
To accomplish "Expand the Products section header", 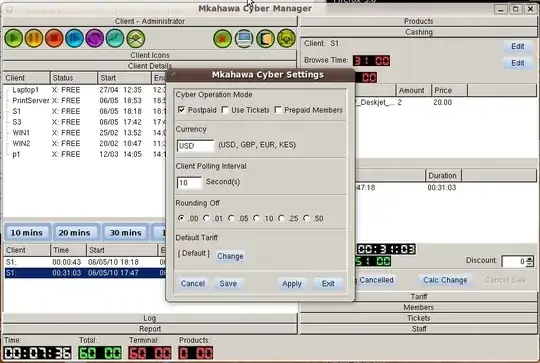I will coord(418,21).
